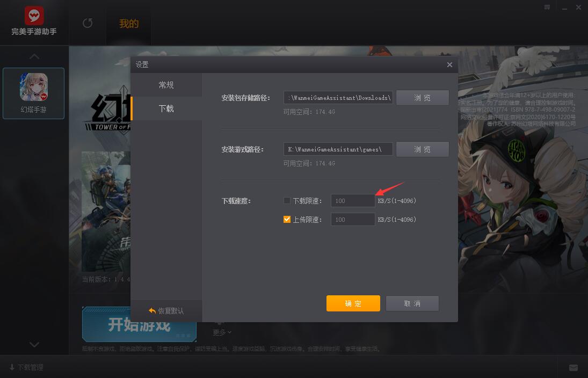588x378 pixels.
Task: Click the 完美手游助手 logo icon
Action: [34, 16]
